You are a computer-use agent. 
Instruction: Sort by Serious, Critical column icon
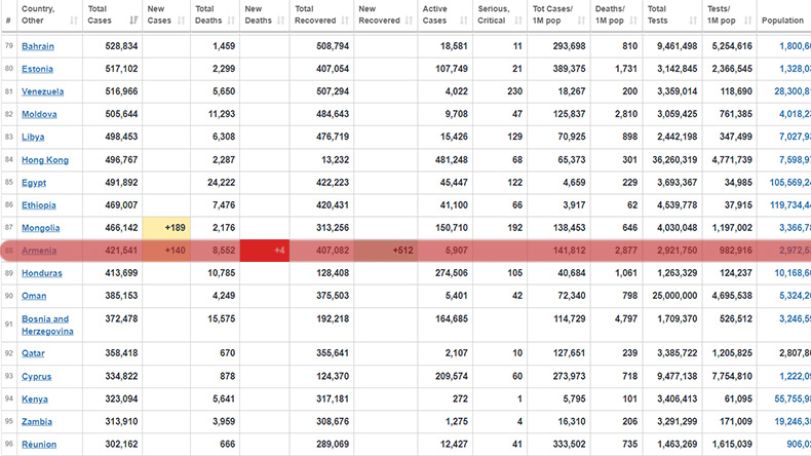pos(518,21)
